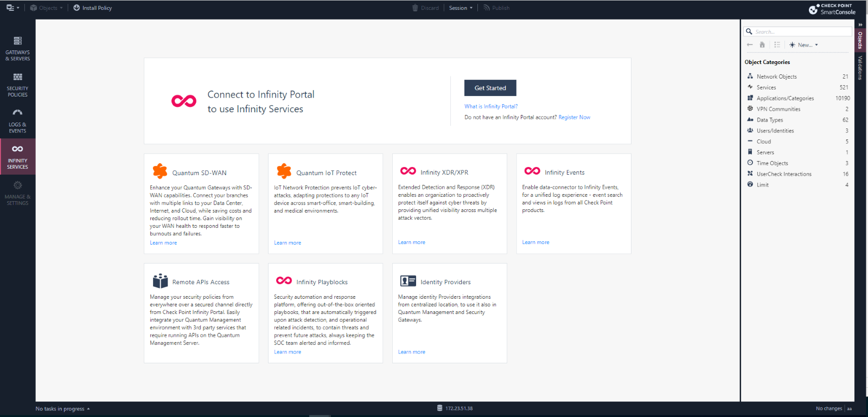Viewport: 868px width, 417px height.
Task: Click the Objects panel search field
Action: [x=797, y=31]
